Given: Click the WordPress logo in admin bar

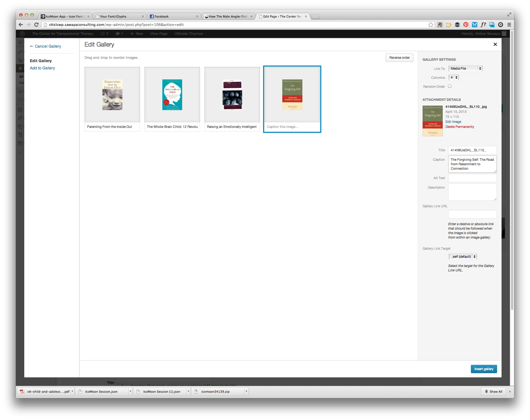Looking at the screenshot, I should click(x=22, y=33).
